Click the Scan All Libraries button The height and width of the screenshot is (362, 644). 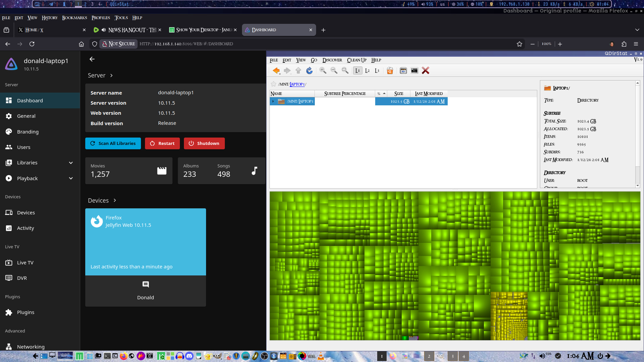[x=113, y=143]
